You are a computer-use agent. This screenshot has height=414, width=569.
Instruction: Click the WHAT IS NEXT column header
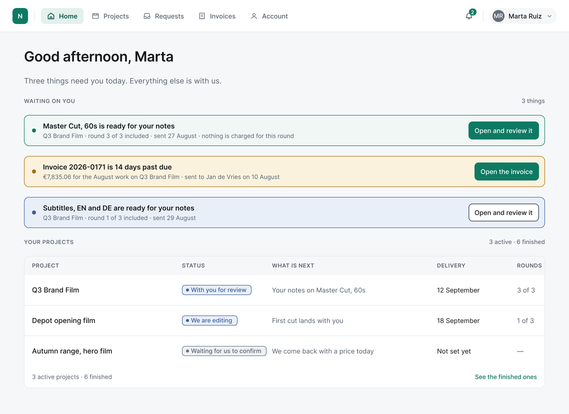pyautogui.click(x=293, y=266)
